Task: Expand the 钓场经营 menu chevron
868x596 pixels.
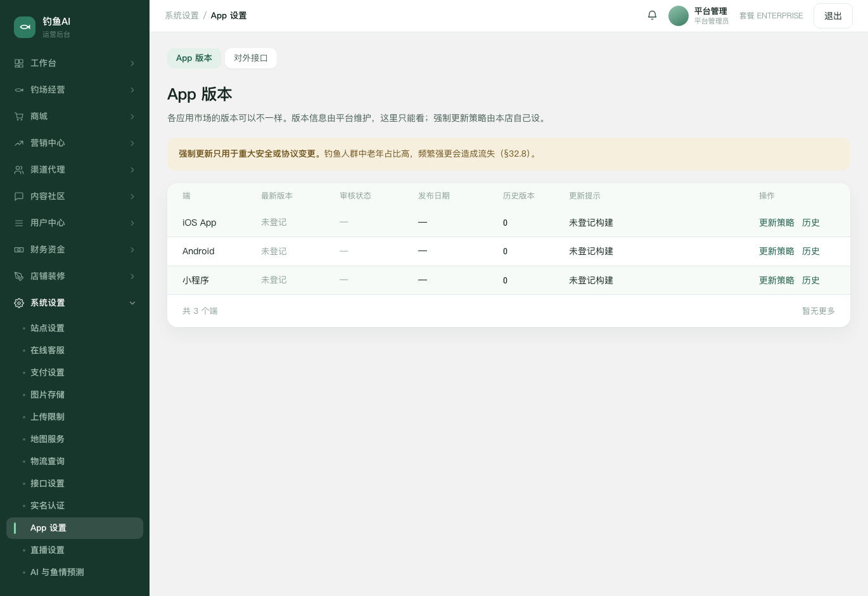Action: pos(132,90)
